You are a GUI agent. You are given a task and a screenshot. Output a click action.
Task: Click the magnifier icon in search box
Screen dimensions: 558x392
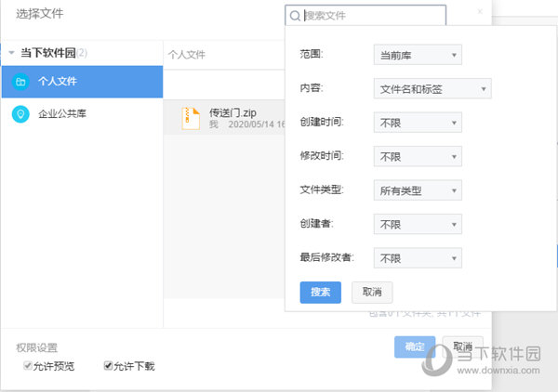[296, 16]
